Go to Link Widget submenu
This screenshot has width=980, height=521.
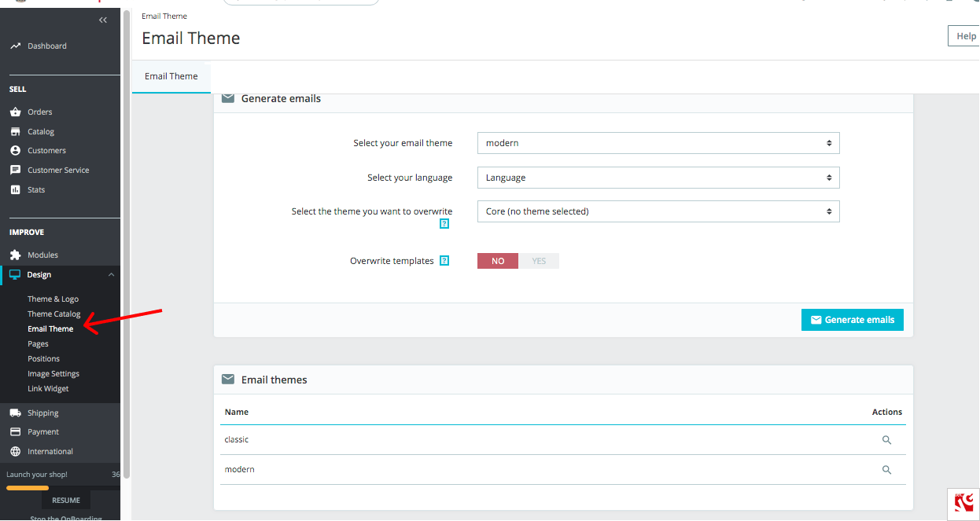(x=48, y=389)
